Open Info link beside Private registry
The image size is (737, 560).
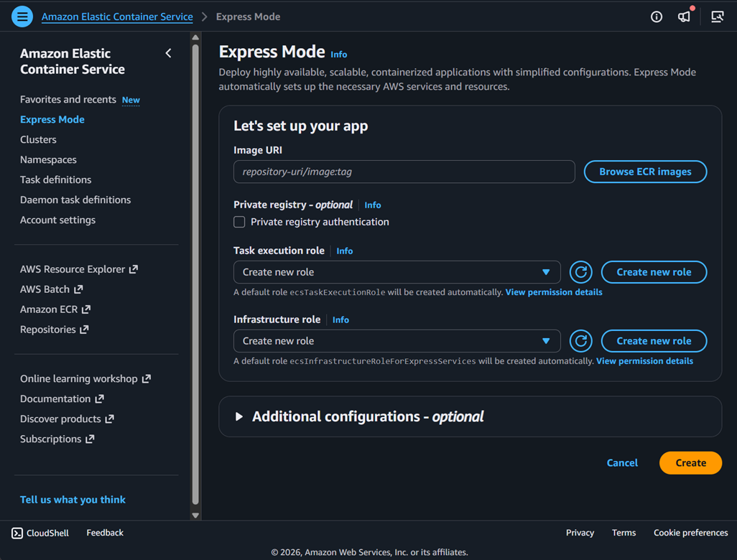coord(372,205)
